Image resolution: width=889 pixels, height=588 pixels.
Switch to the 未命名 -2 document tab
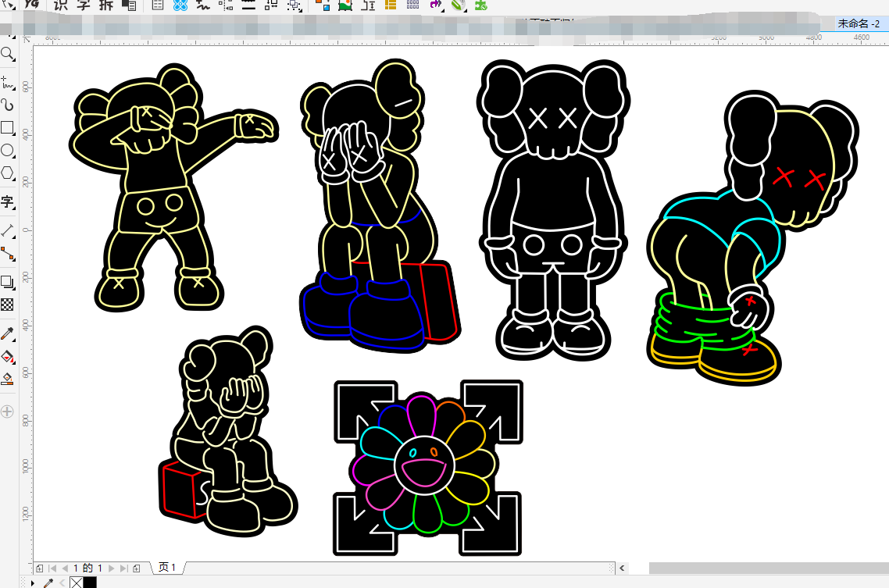859,23
